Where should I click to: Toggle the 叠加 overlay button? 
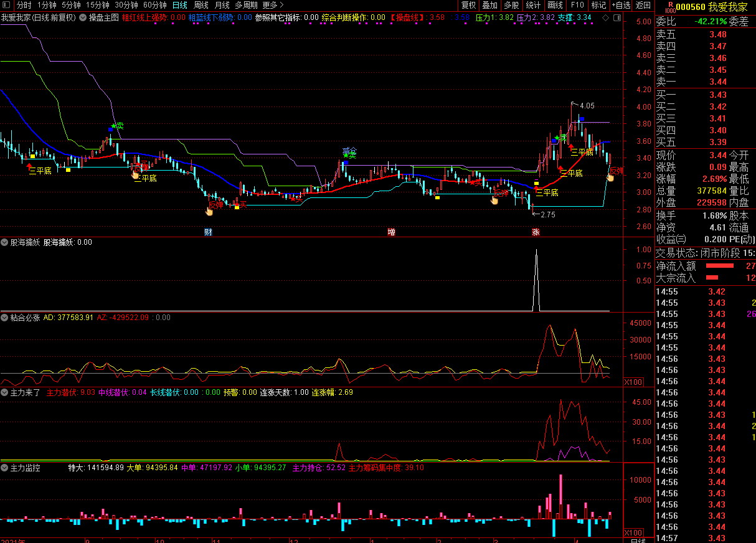click(x=489, y=5)
